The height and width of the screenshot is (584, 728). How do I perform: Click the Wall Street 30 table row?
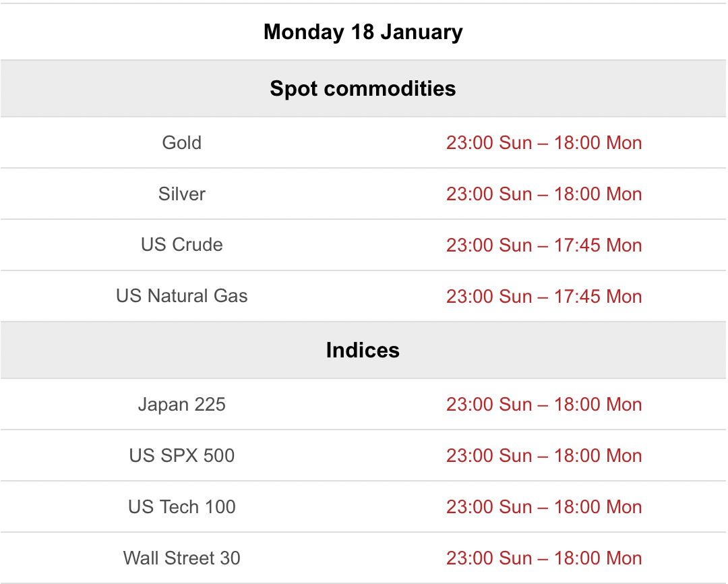pos(364,558)
